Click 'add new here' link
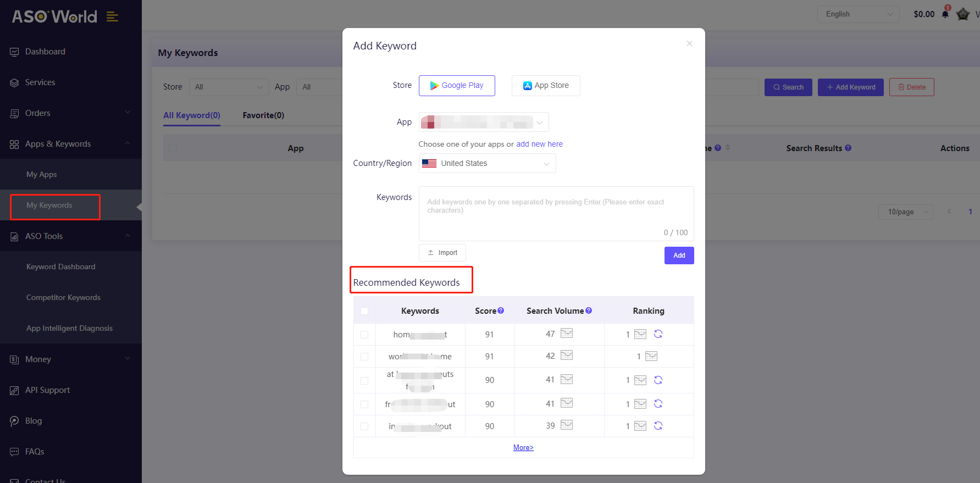The image size is (980, 483). point(539,144)
